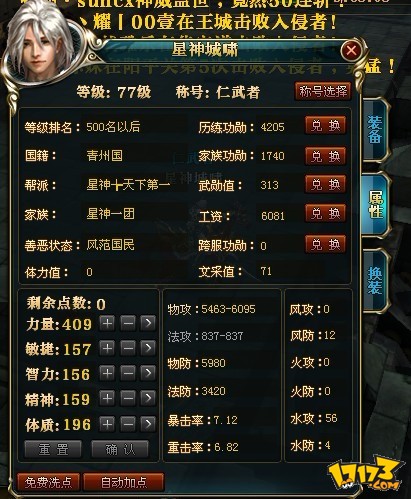Enable 自动加点 auto allocation
This screenshot has width=411, height=499.
tap(124, 482)
